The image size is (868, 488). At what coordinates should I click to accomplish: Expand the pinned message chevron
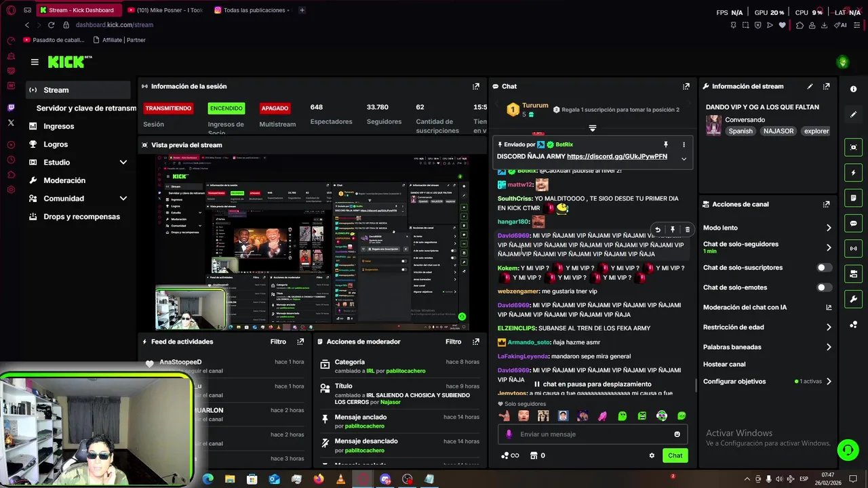pos(684,159)
